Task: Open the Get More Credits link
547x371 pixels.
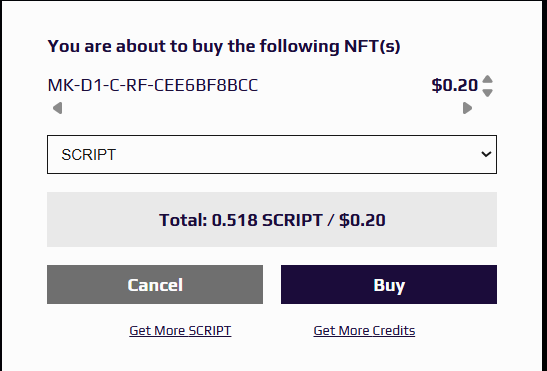Action: 364,331
